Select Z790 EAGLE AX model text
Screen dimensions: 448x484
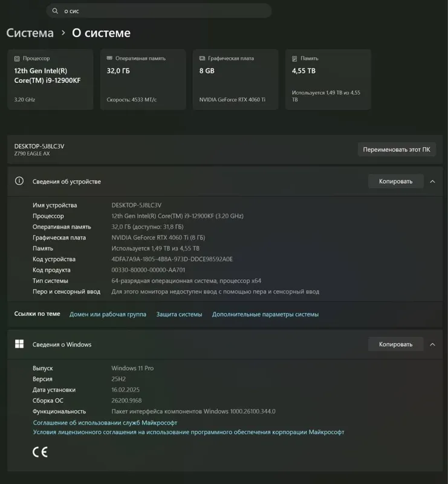click(x=32, y=154)
